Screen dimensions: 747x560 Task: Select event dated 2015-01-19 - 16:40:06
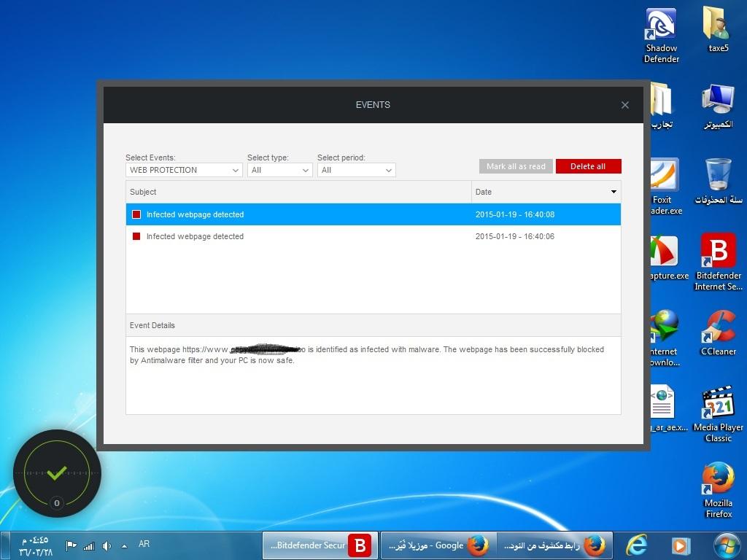373,236
